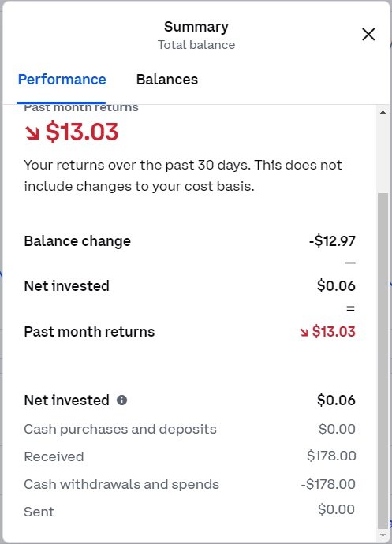Image resolution: width=392 pixels, height=544 pixels.
Task: Click the Sent row label
Action: tap(39, 512)
